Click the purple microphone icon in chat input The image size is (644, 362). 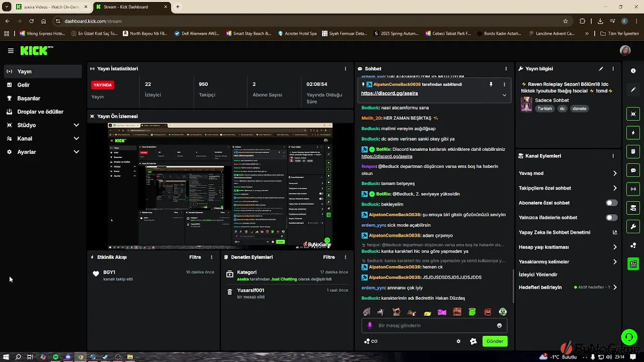pyautogui.click(x=370, y=326)
